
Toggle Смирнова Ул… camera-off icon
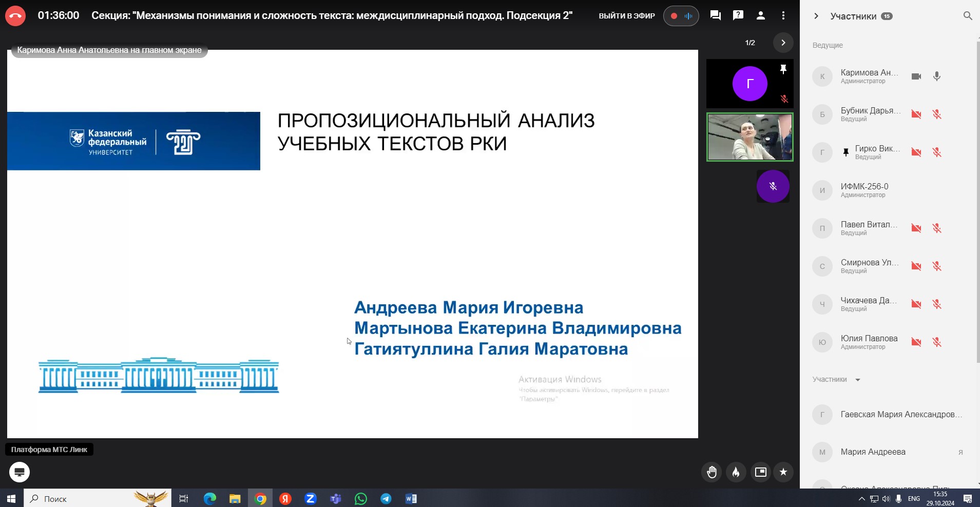916,266
